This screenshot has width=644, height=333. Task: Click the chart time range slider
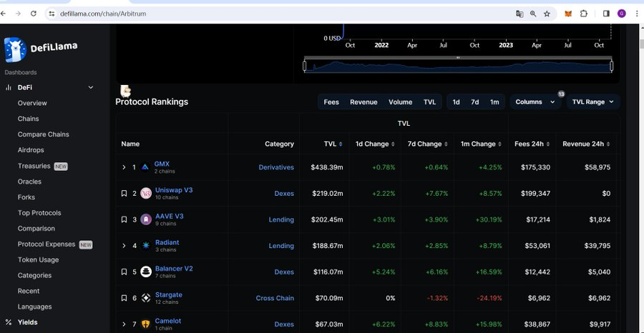[x=458, y=66]
